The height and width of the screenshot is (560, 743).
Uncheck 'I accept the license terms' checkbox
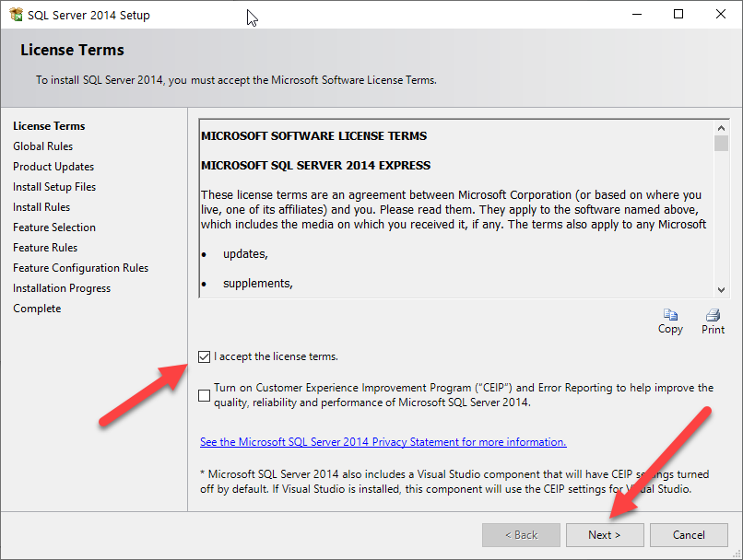point(205,357)
